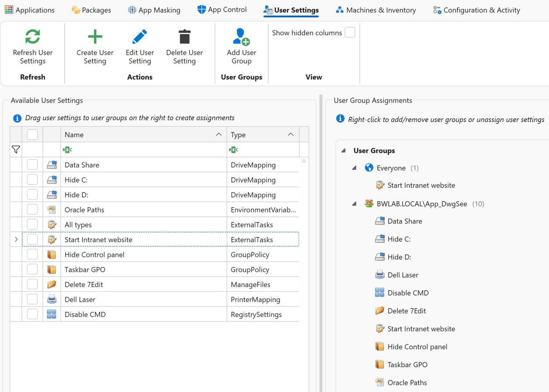Screen dimensions: 549x392
Task: Tick the select-all checkbox in table header
Action: tap(32, 135)
